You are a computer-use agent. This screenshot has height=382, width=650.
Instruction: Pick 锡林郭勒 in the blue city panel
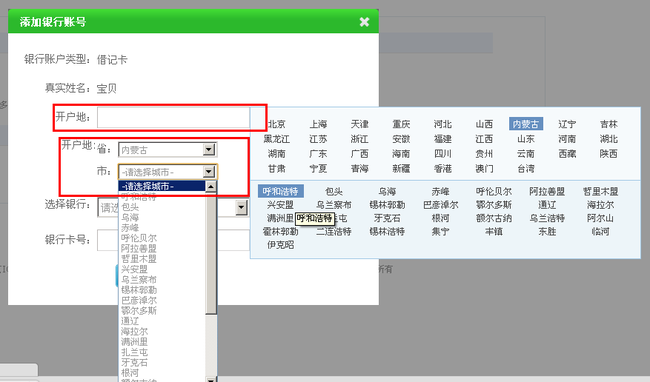[x=387, y=205]
